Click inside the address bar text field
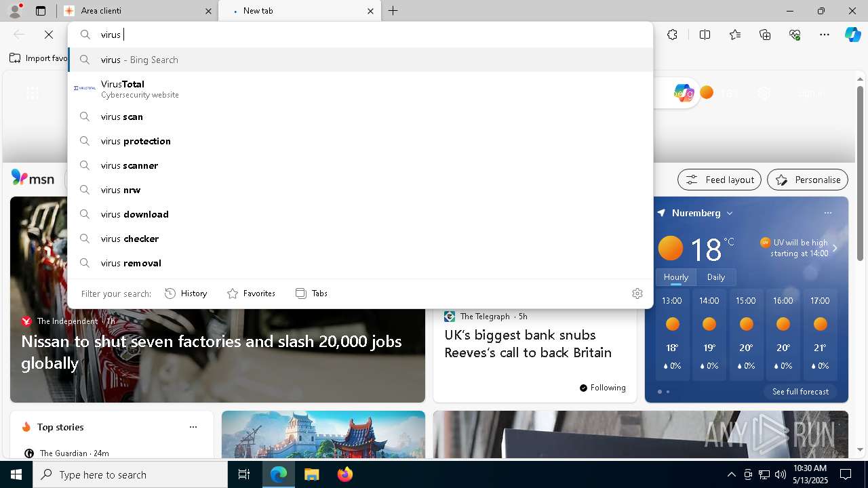The width and height of the screenshot is (868, 488). point(360,35)
